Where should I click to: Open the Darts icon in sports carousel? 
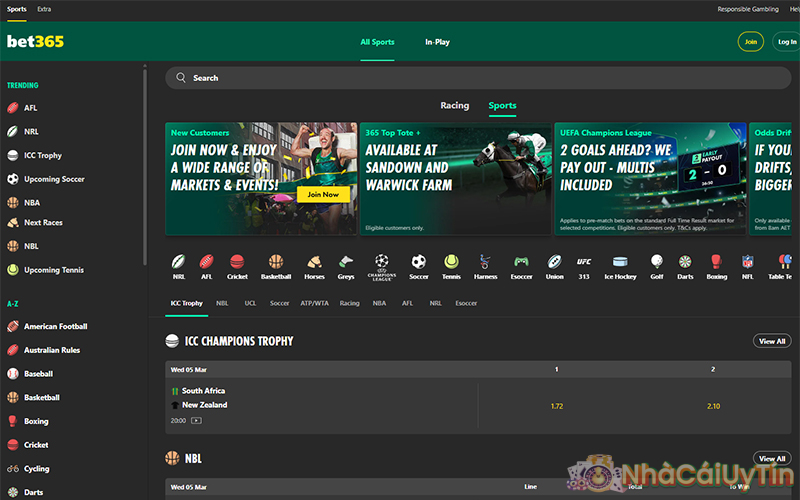click(685, 262)
